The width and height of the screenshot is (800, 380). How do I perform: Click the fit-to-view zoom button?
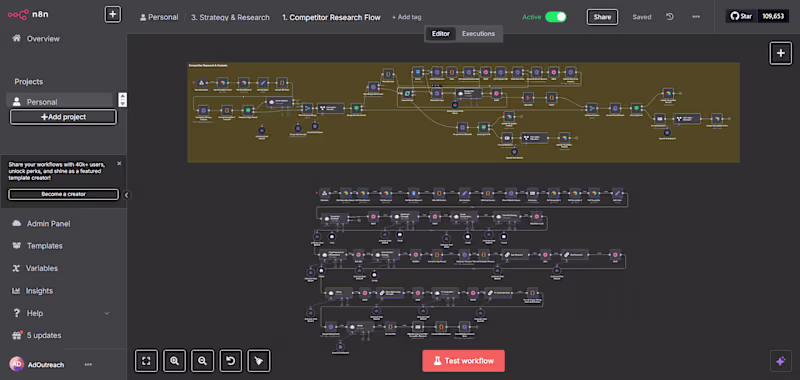(x=146, y=361)
